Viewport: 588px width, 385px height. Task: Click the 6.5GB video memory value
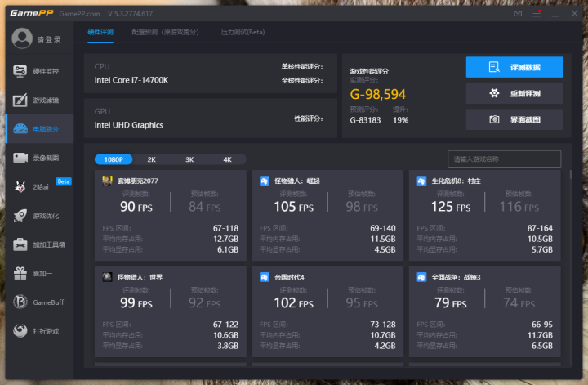542,346
